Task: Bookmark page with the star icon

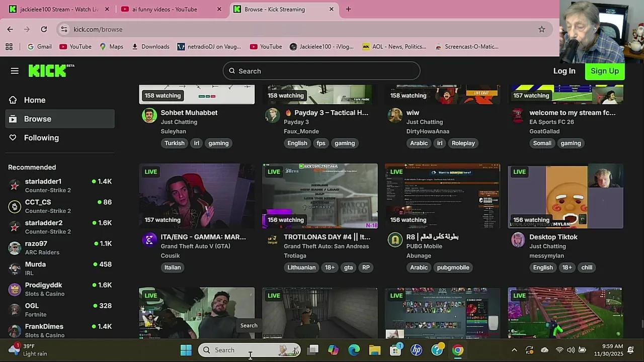Action: pyautogui.click(x=542, y=29)
